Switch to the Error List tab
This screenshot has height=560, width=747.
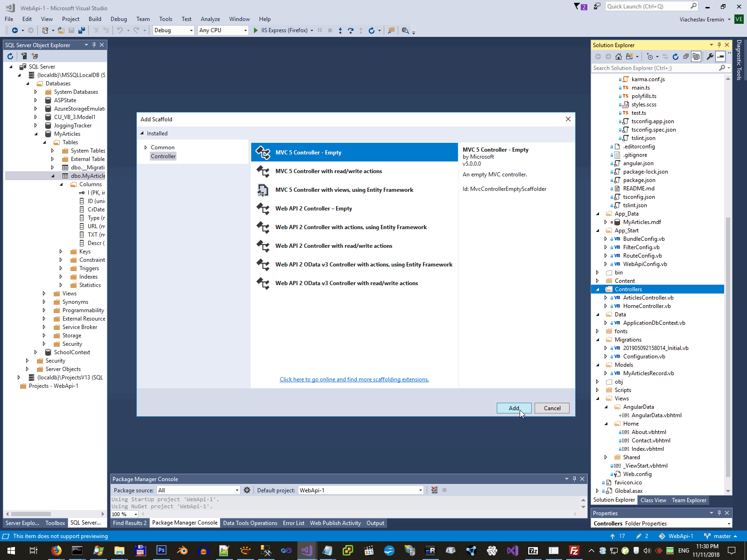click(x=294, y=523)
